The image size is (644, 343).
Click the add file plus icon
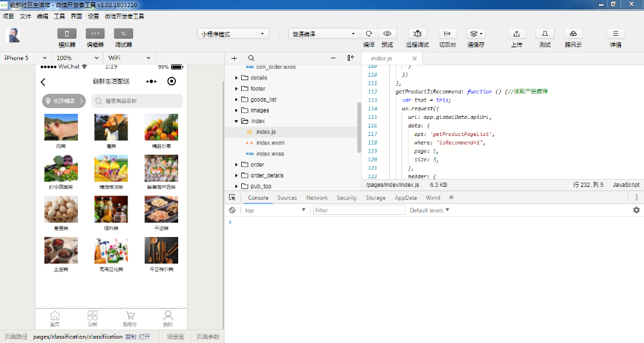point(234,58)
